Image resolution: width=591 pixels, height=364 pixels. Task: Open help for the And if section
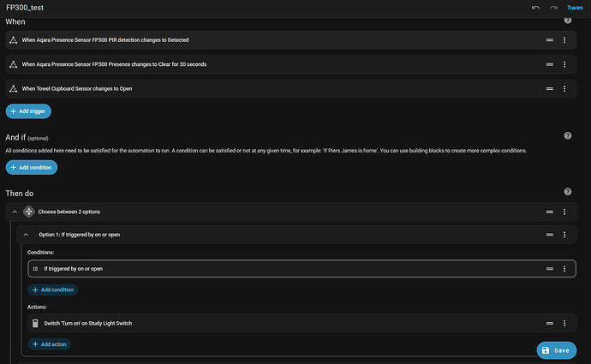pos(567,135)
